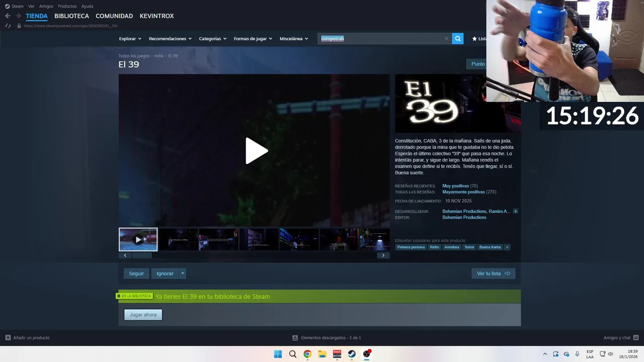Image resolution: width=644 pixels, height=362 pixels.
Task: Select the fourth screenshot thumbnail
Action: coord(259,239)
